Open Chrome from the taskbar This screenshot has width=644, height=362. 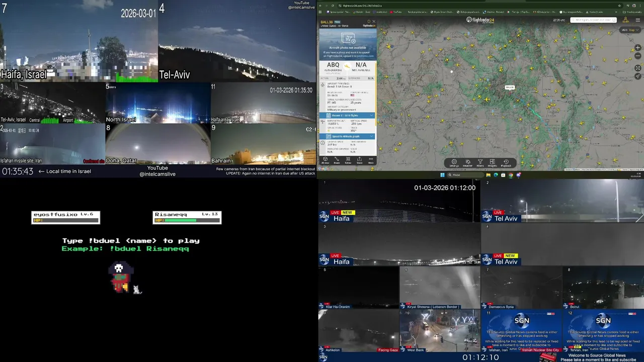[x=511, y=175]
